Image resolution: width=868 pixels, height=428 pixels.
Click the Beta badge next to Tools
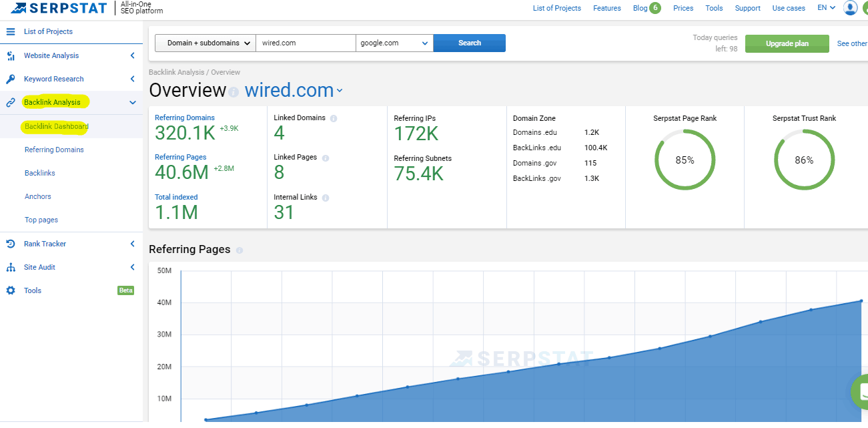tap(125, 290)
